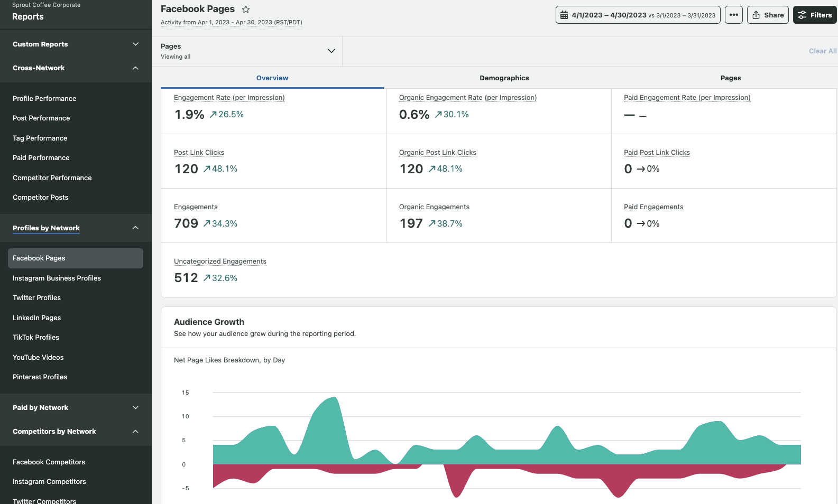The width and height of the screenshot is (838, 504).
Task: Switch to the Pages tab
Action: click(x=730, y=78)
